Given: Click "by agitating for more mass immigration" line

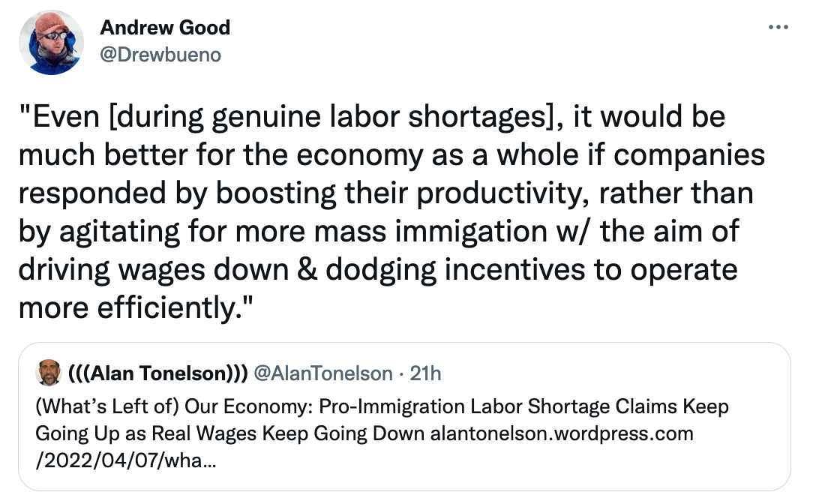Looking at the screenshot, I should point(283,231).
